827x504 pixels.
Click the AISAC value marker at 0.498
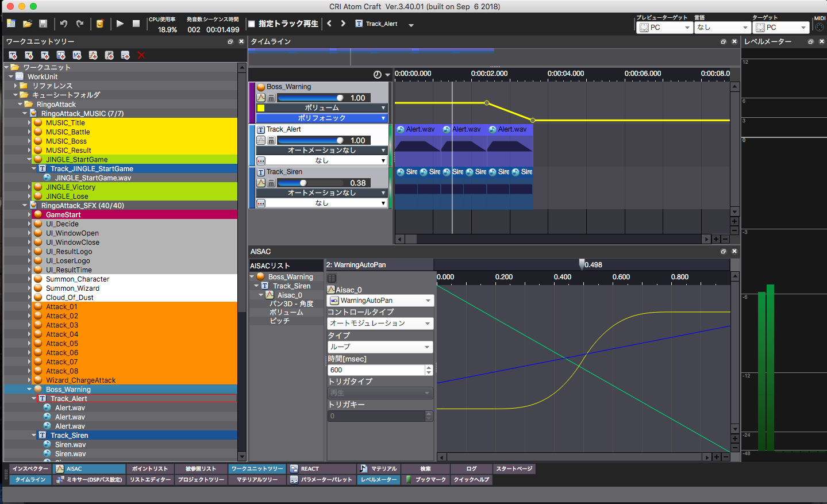coord(582,264)
